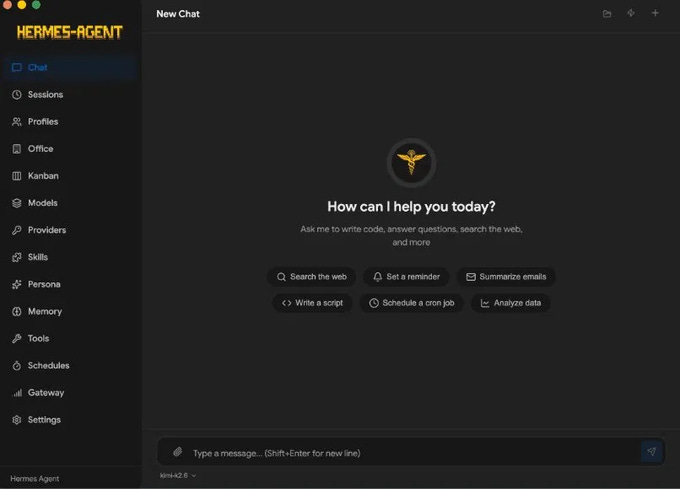
Task: Click the Settings gear icon
Action: (x=16, y=420)
